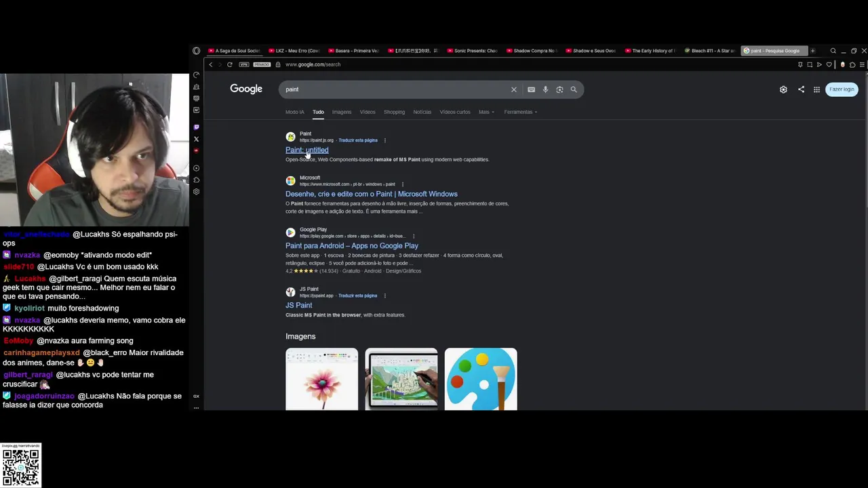Click the Fazer login button
868x488 pixels.
click(842, 89)
